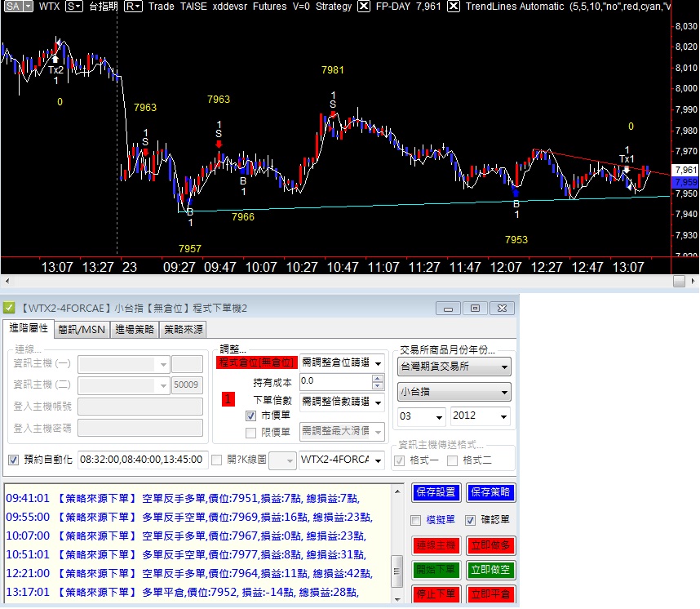The width and height of the screenshot is (700, 609).
Task: Click the red 程式倉位[無倉位] button
Action: pos(256,362)
